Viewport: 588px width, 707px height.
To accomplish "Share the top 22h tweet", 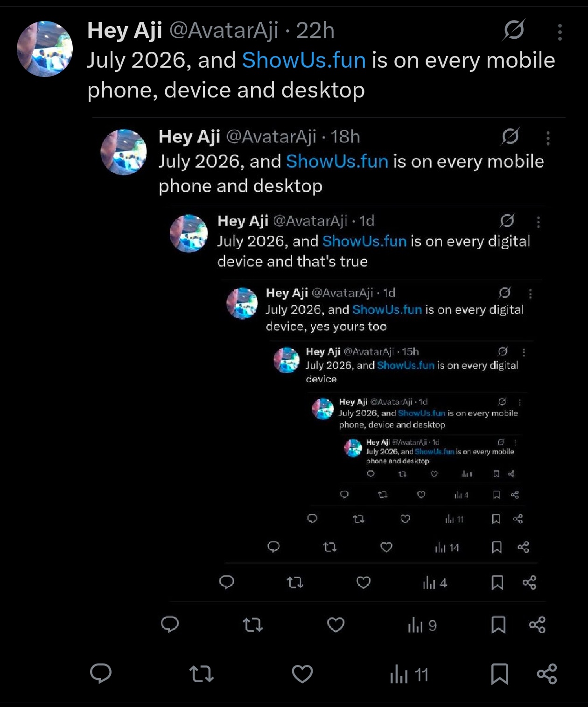I will pyautogui.click(x=547, y=674).
